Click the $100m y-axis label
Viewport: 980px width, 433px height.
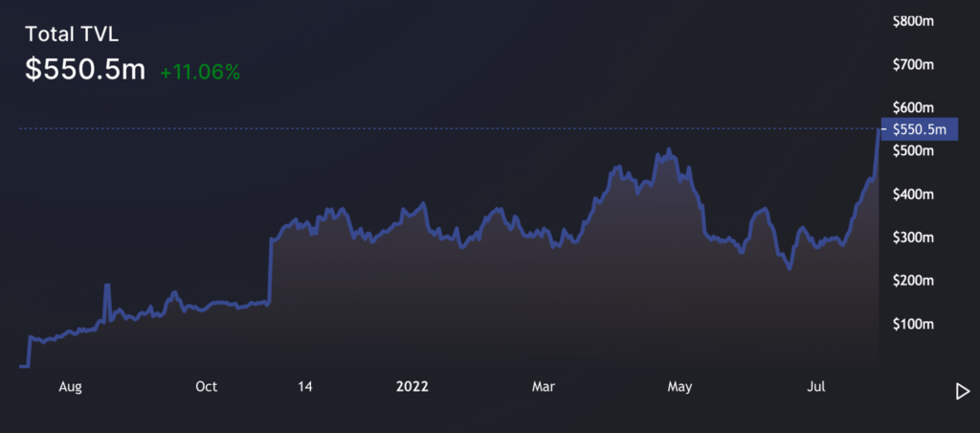tap(912, 324)
